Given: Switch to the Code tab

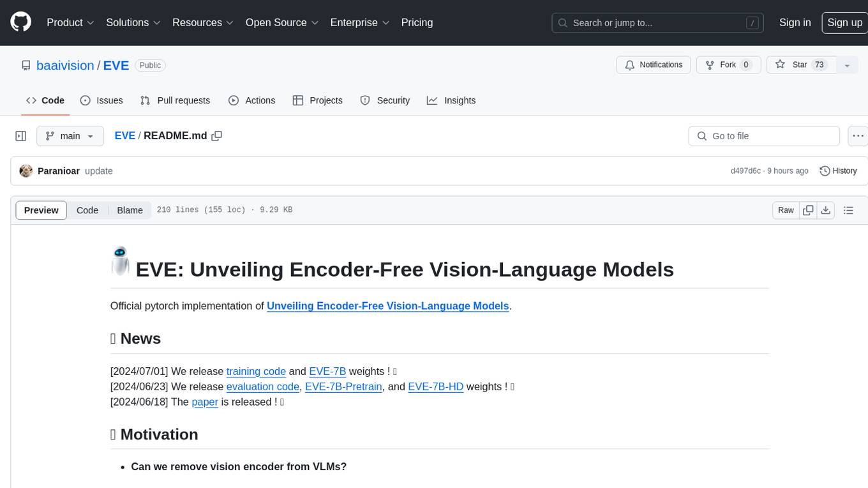Looking at the screenshot, I should click(45, 100).
